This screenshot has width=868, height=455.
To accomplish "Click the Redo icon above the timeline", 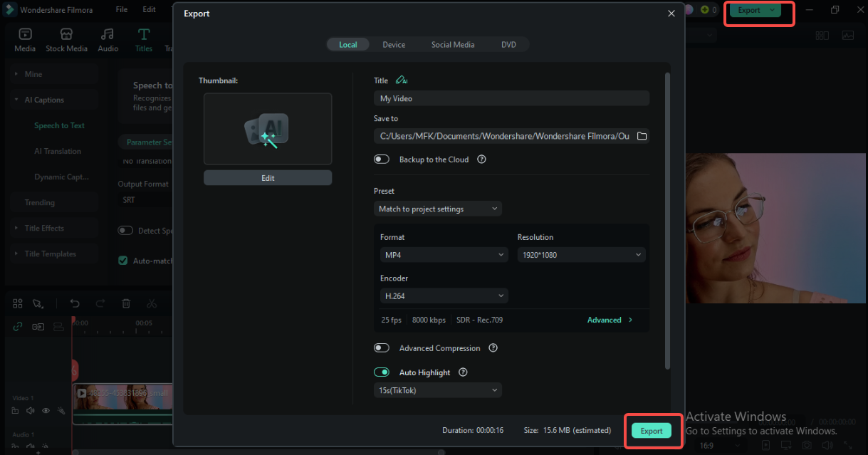I will click(x=99, y=303).
